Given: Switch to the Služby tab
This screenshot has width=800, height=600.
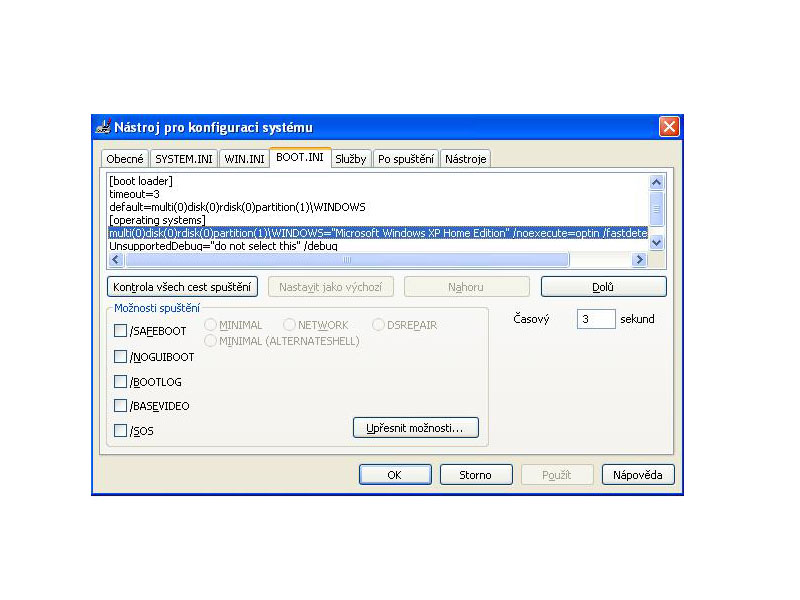Looking at the screenshot, I should 350,159.
